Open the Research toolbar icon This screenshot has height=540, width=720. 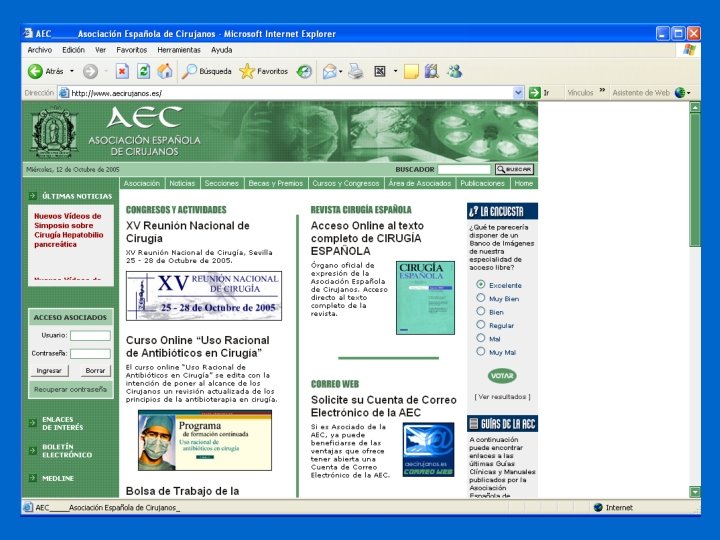tap(432, 71)
